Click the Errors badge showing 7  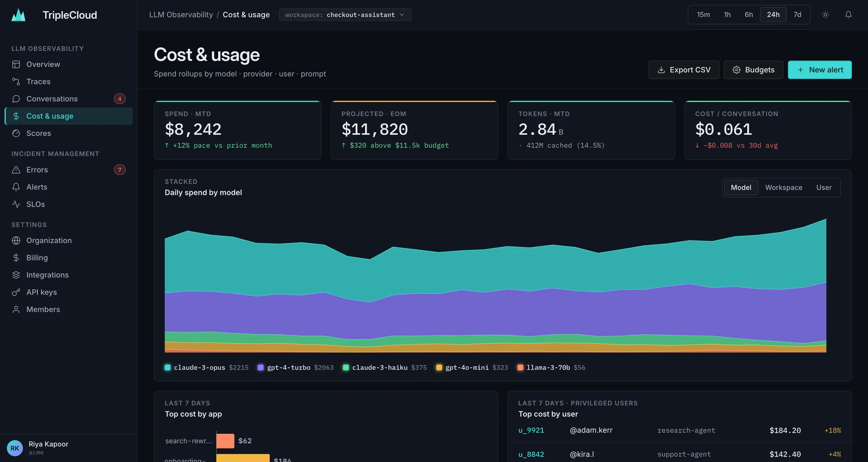120,170
